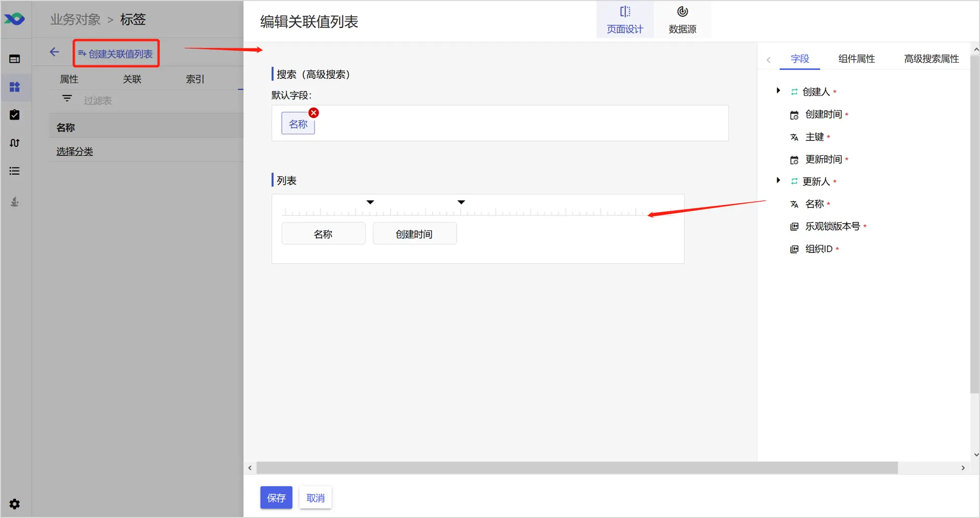Open the 索引 tab
Image resolution: width=980 pixels, height=518 pixels.
[195, 79]
